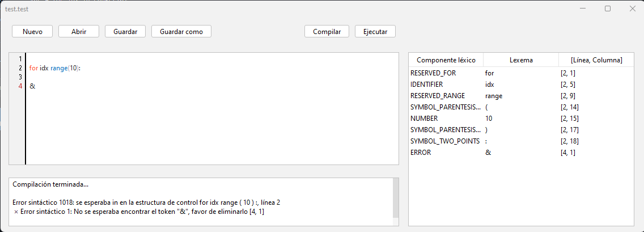The width and height of the screenshot is (644, 232).
Task: Click 'range' keyword in code editor
Action: coord(59,68)
